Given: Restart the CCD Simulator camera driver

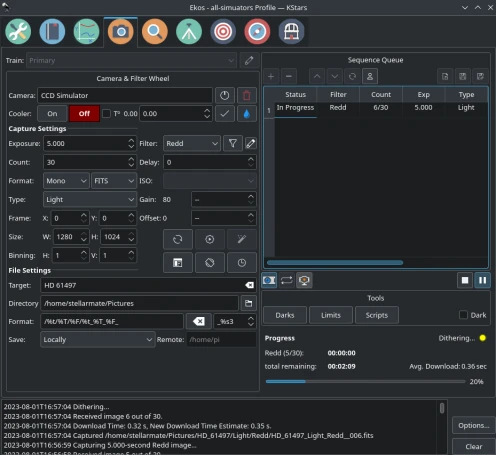Looking at the screenshot, I should 225,96.
